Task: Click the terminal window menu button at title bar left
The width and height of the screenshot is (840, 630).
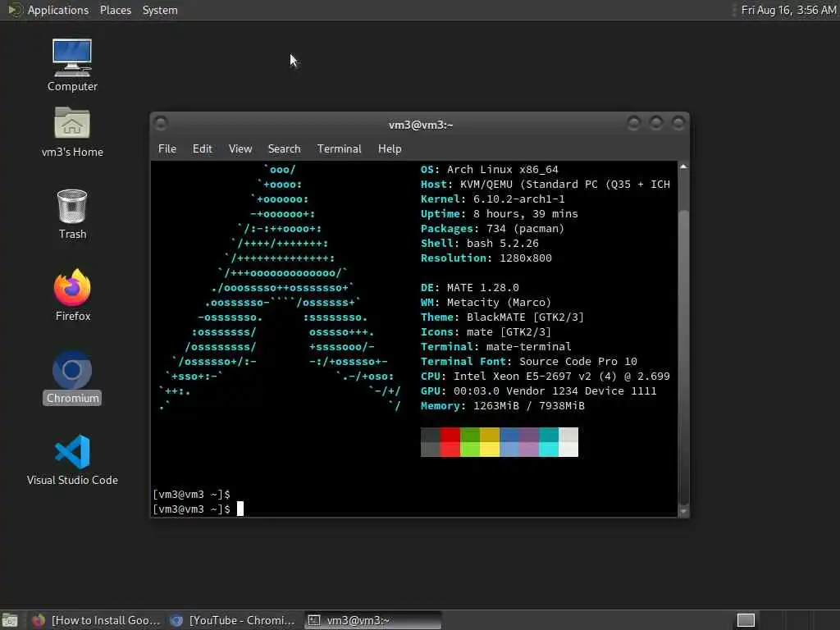Action: coord(161,124)
